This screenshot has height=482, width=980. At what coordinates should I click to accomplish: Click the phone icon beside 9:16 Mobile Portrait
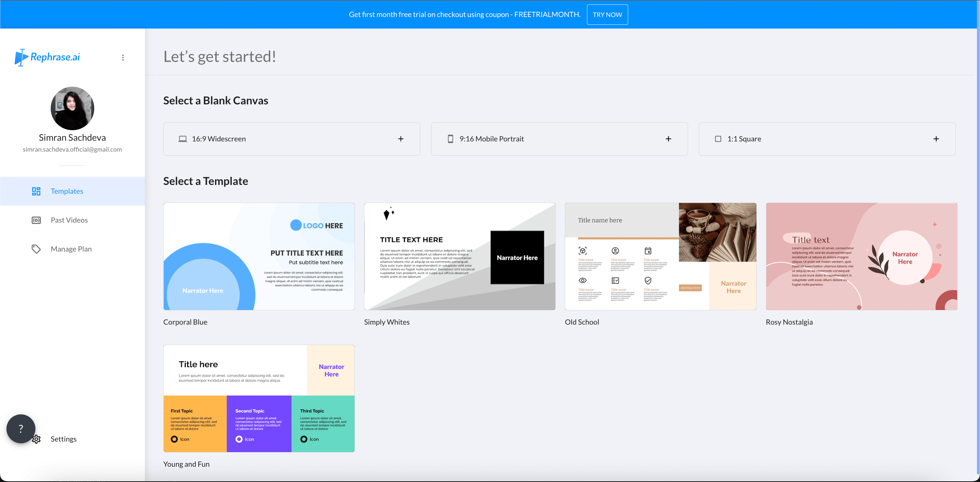[451, 139]
